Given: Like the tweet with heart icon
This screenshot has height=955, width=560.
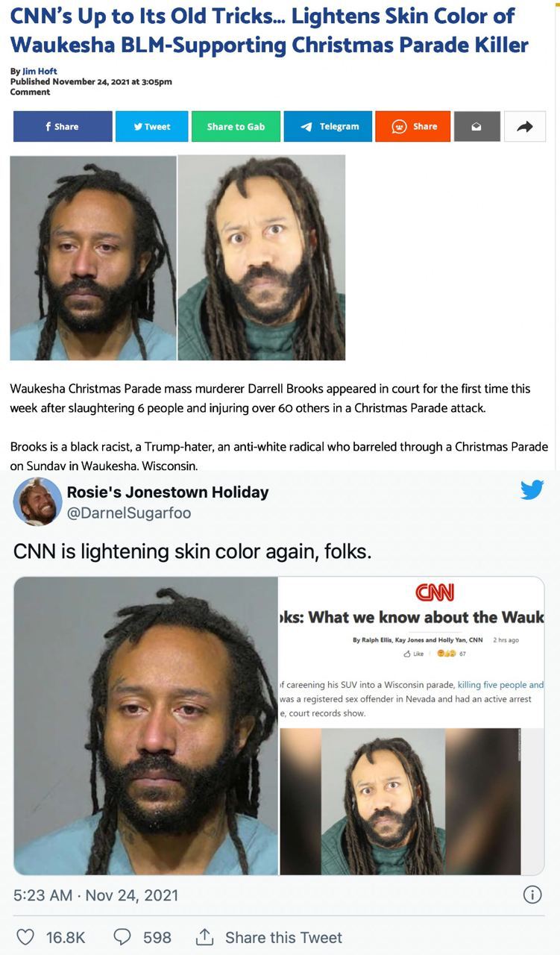Looking at the screenshot, I should [25, 936].
